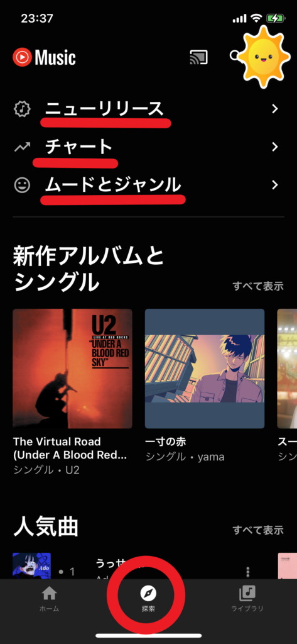This screenshot has width=297, height=644.
Task: Open the Cast to device icon
Action: click(x=198, y=57)
